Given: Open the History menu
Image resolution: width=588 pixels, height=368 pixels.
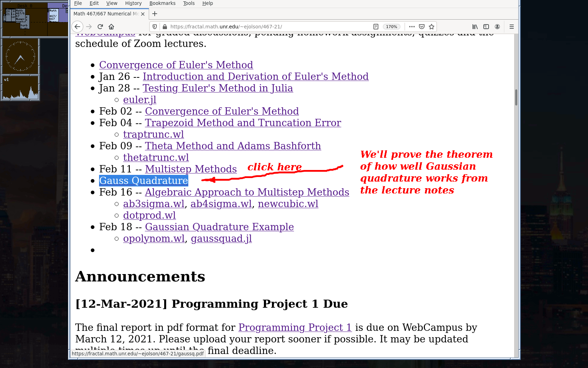Looking at the screenshot, I should (133, 3).
